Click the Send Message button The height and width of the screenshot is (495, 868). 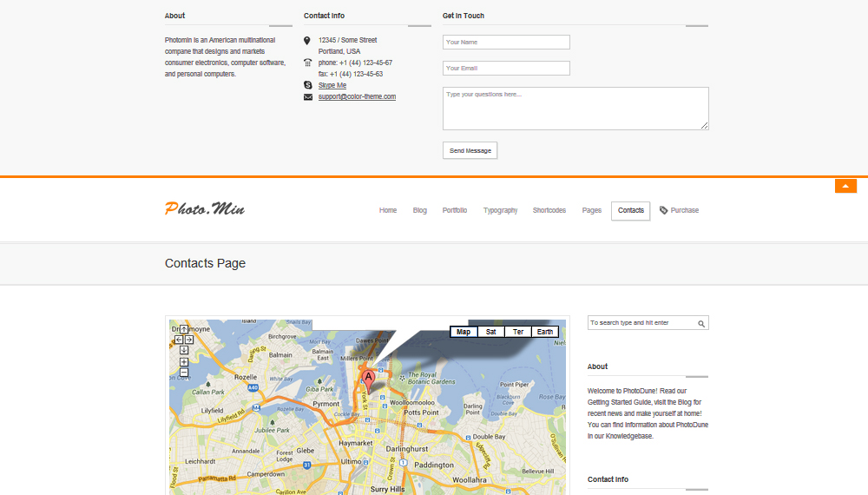point(470,150)
